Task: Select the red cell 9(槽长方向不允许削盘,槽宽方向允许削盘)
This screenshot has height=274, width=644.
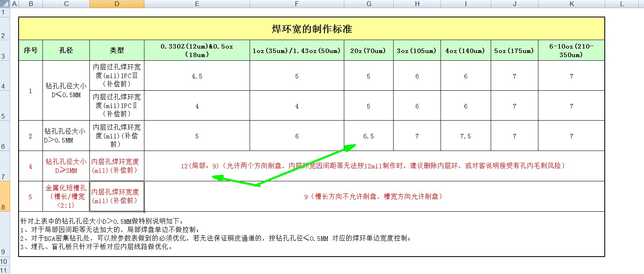Action: click(x=374, y=196)
